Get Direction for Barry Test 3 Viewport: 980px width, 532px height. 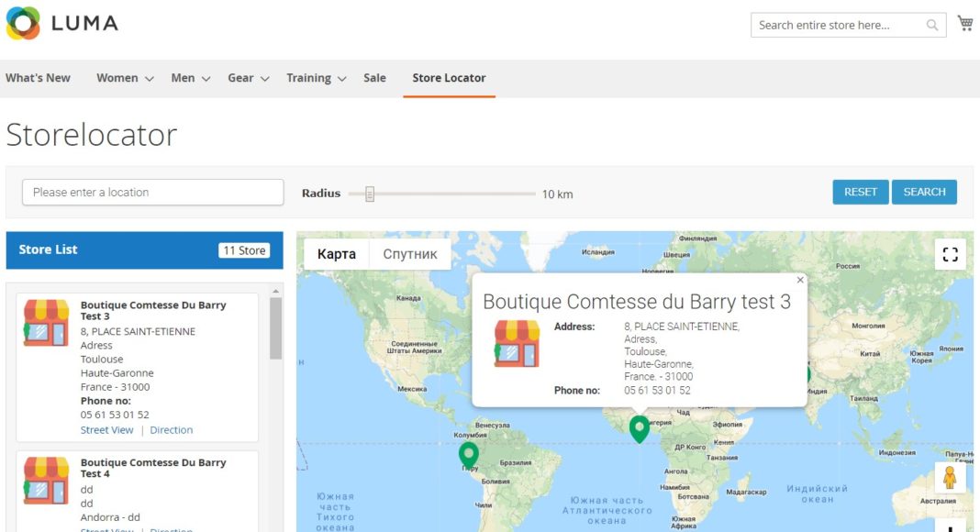click(172, 429)
